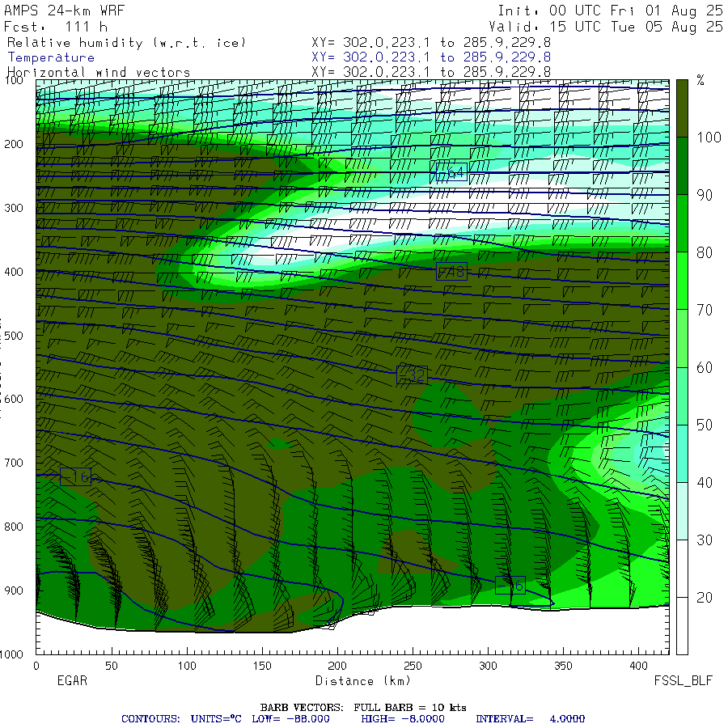Click the INTERVAL= 4.0000 footer value

coord(530,719)
